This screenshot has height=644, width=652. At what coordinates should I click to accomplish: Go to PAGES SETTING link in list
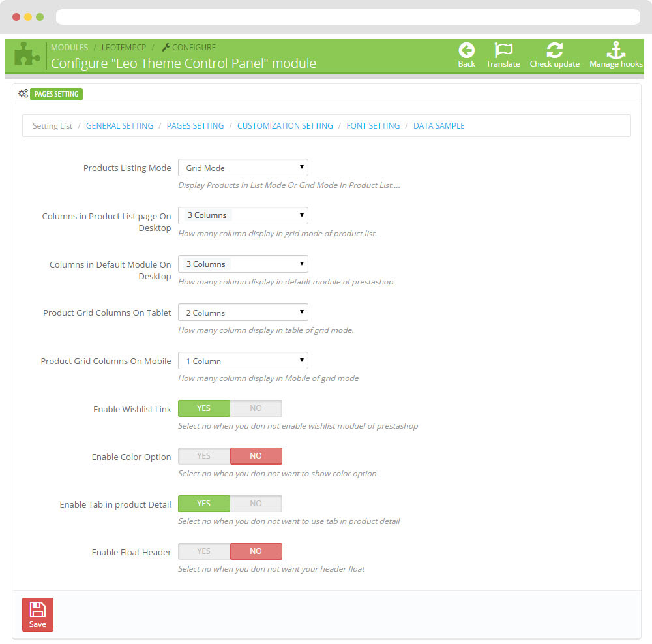(195, 126)
